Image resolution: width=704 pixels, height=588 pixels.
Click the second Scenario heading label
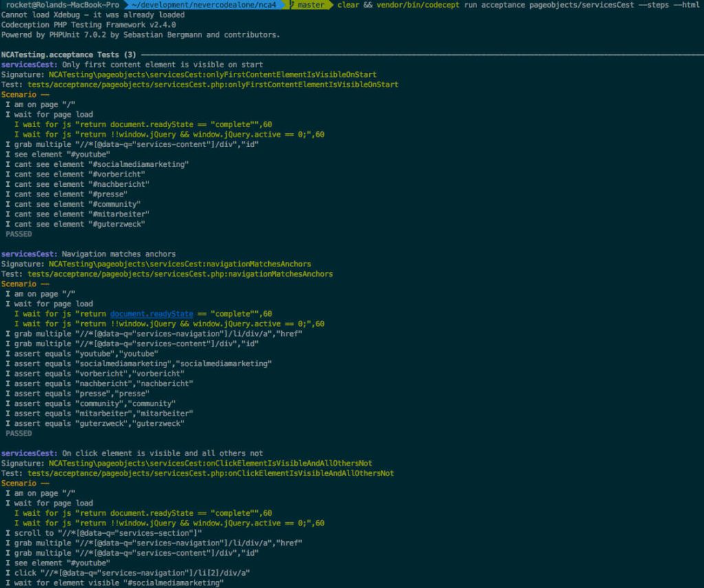19,284
